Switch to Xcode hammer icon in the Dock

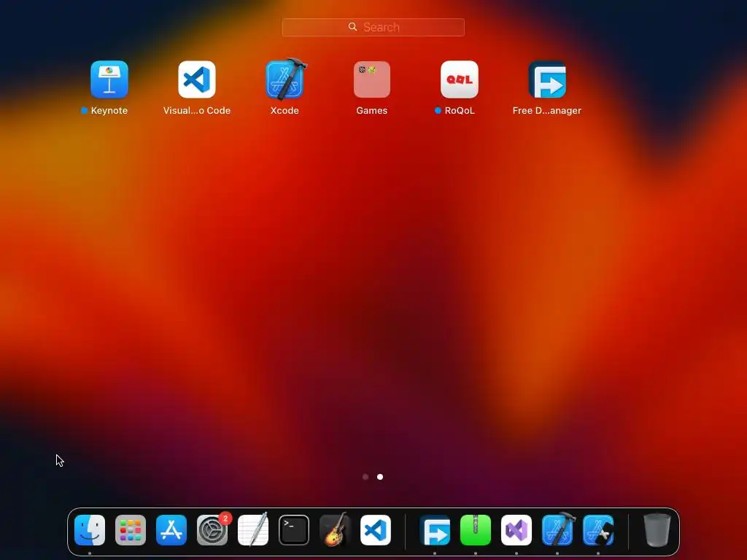click(557, 530)
